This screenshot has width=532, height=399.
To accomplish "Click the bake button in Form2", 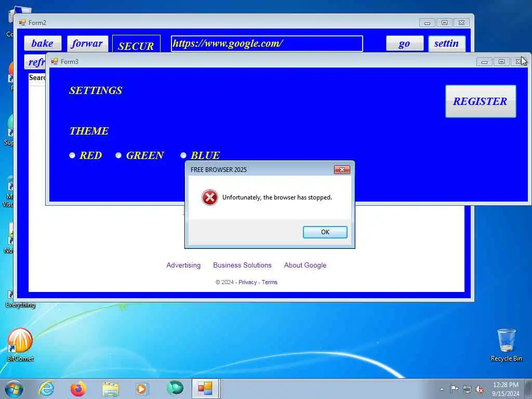I will pos(43,44).
